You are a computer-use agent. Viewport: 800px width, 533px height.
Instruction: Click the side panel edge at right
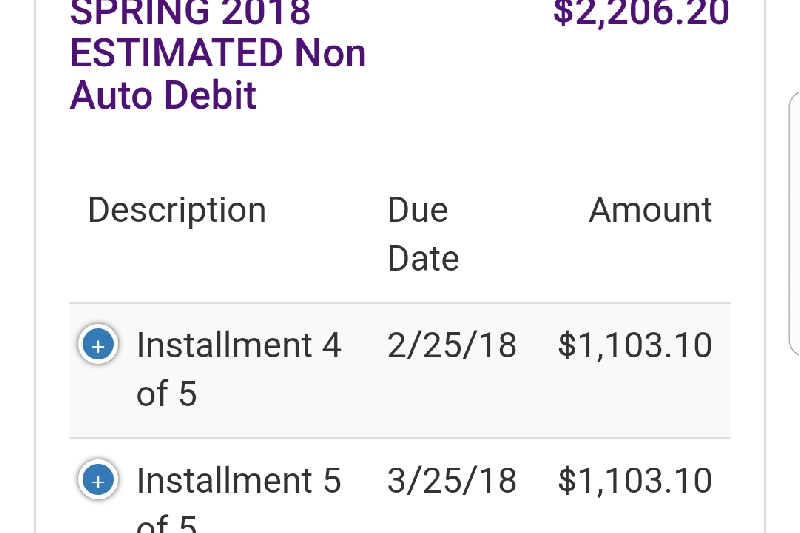(x=794, y=223)
